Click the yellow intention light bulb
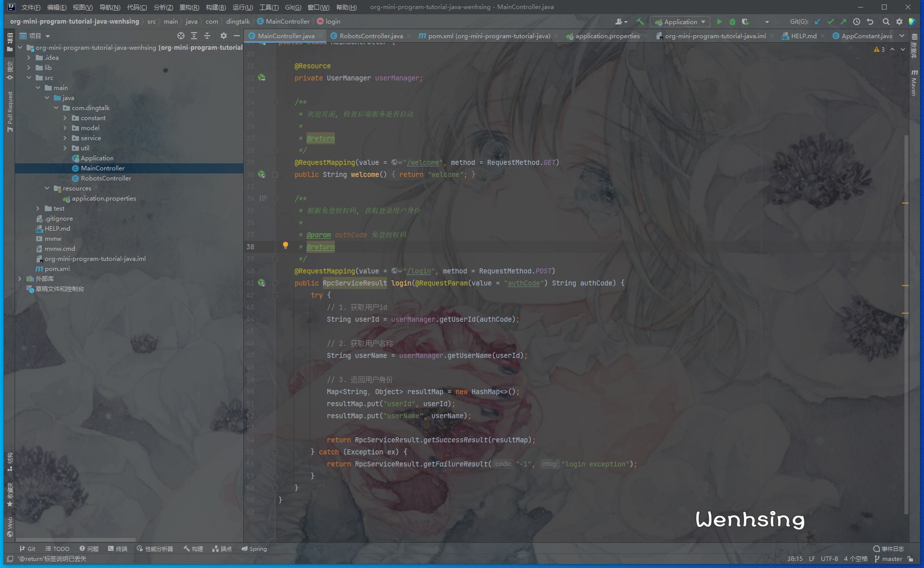This screenshot has width=924, height=568. tap(286, 245)
